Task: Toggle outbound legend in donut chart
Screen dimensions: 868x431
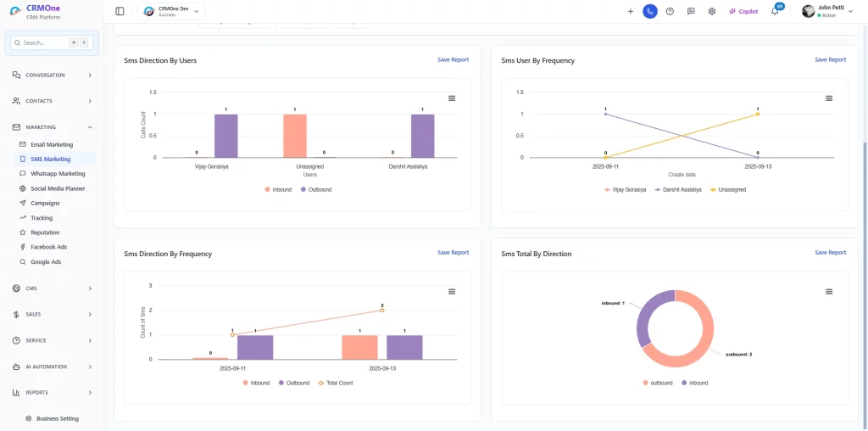Action: [x=658, y=383]
